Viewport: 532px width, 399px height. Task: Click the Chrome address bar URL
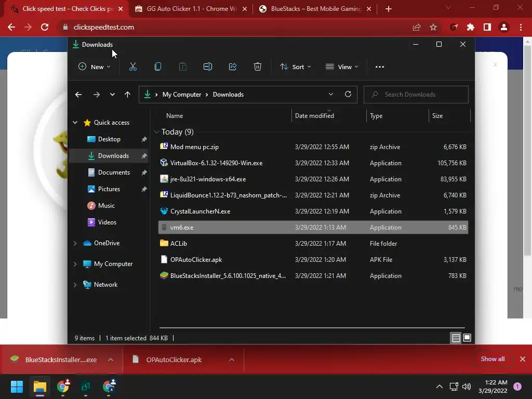(104, 27)
